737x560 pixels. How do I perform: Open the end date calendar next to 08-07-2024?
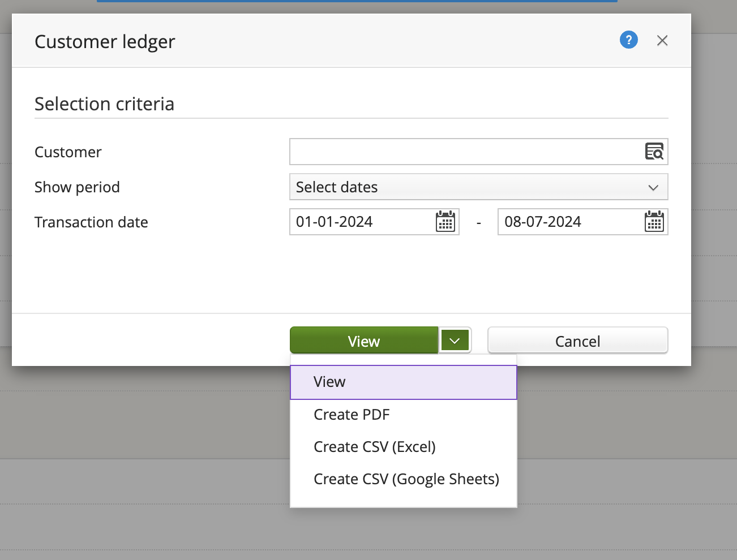pos(654,222)
